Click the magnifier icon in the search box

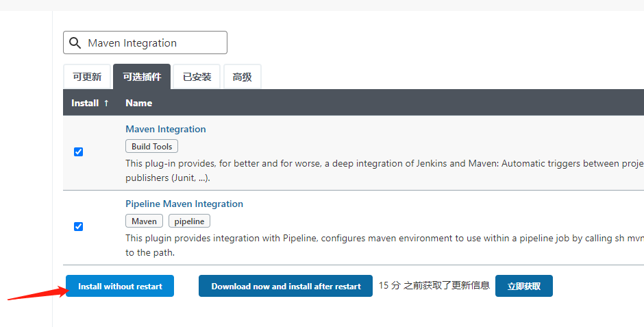pyautogui.click(x=75, y=43)
